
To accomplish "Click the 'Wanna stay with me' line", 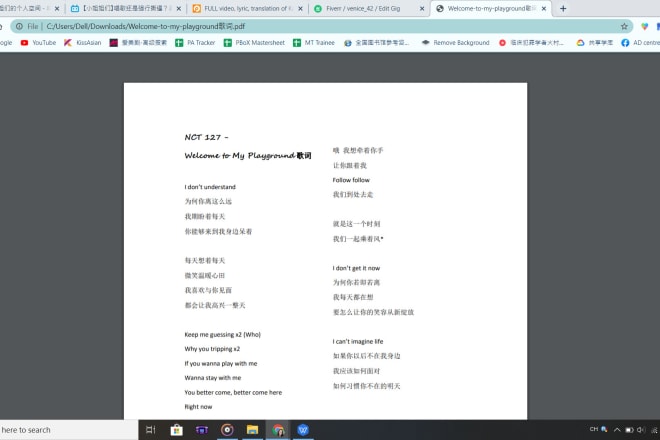I will coord(213,378).
